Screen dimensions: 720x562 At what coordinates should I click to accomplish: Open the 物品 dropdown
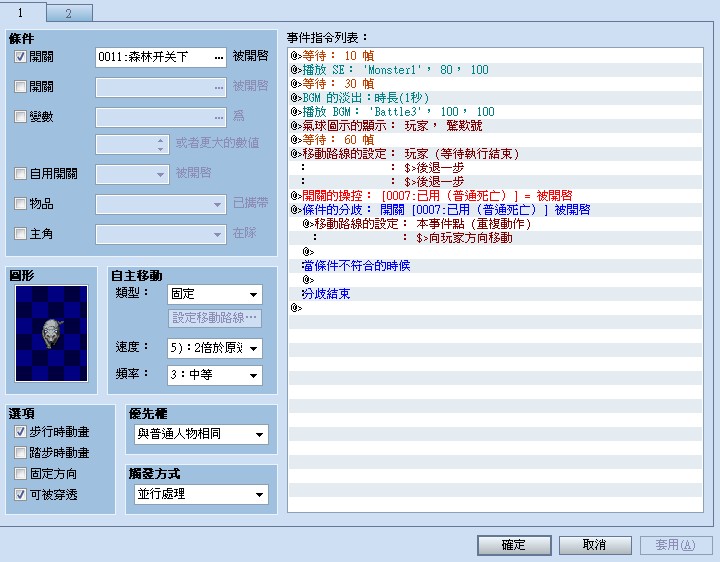point(161,204)
